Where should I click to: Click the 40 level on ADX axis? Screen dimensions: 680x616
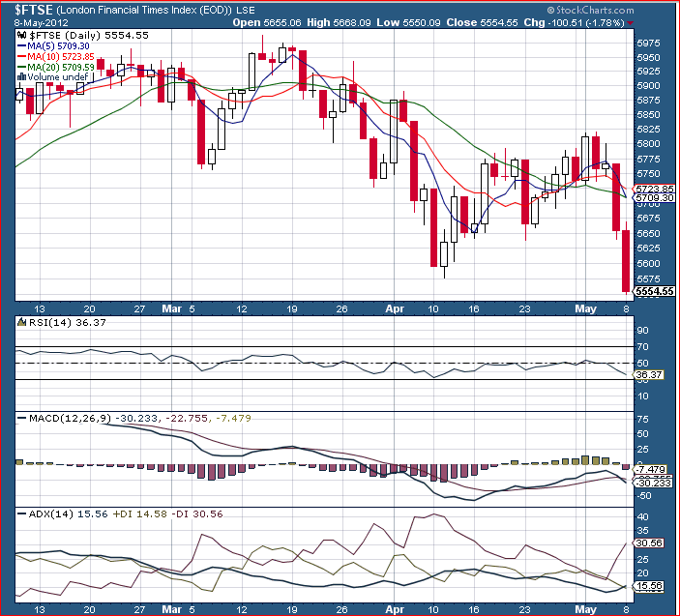pos(642,516)
